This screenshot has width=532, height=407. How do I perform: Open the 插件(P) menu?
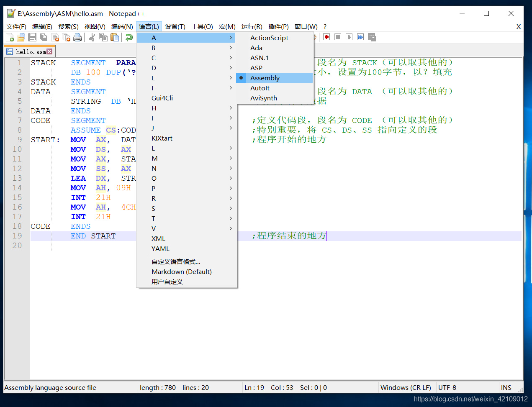click(278, 26)
